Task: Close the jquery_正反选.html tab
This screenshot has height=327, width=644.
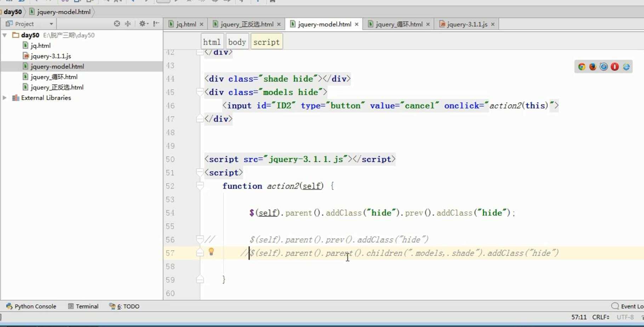Action: (279, 24)
